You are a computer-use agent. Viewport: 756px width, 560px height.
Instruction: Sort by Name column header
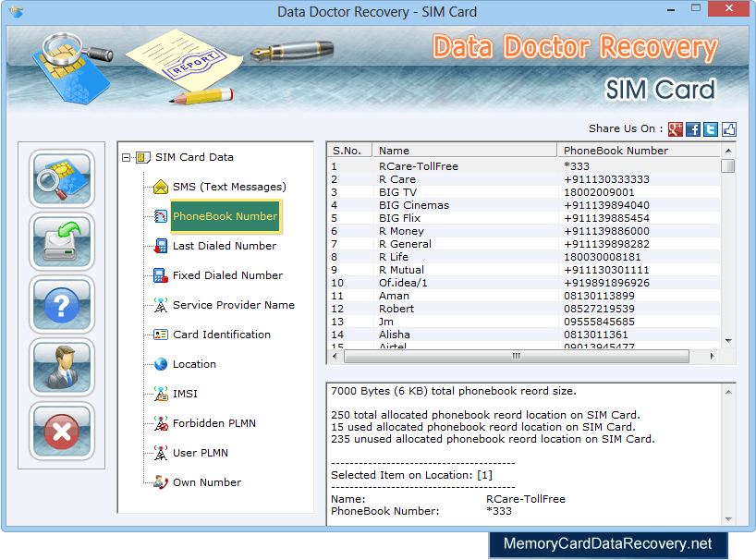[x=464, y=151]
